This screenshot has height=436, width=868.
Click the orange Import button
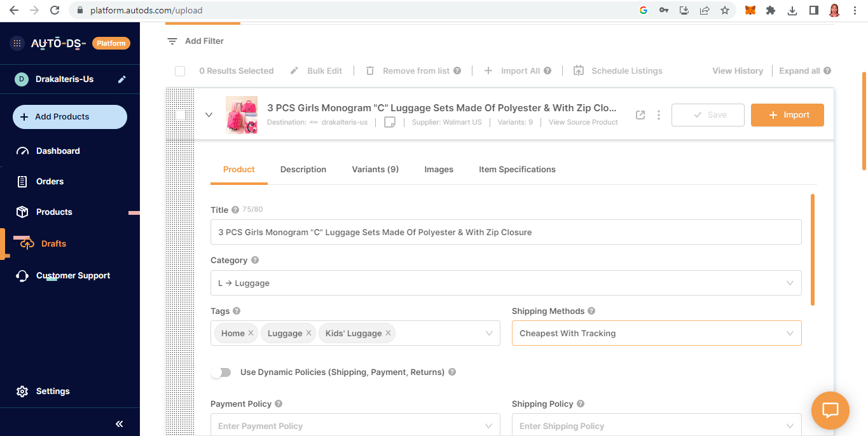787,115
